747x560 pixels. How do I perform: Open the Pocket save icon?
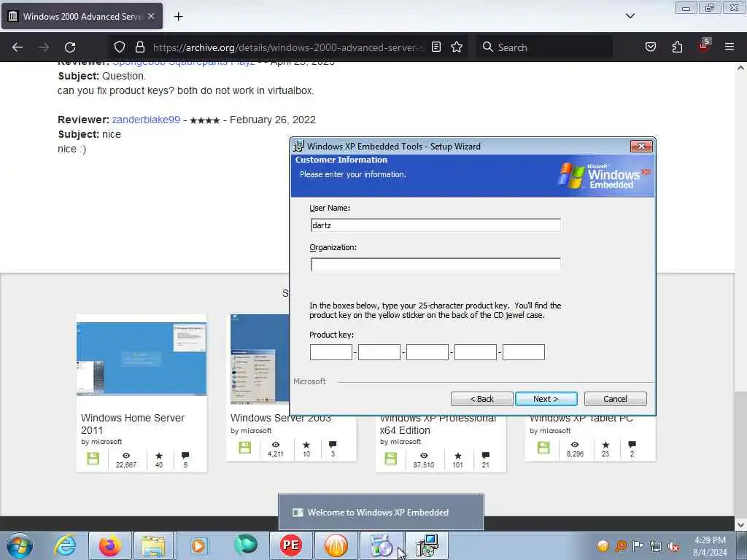[650, 47]
